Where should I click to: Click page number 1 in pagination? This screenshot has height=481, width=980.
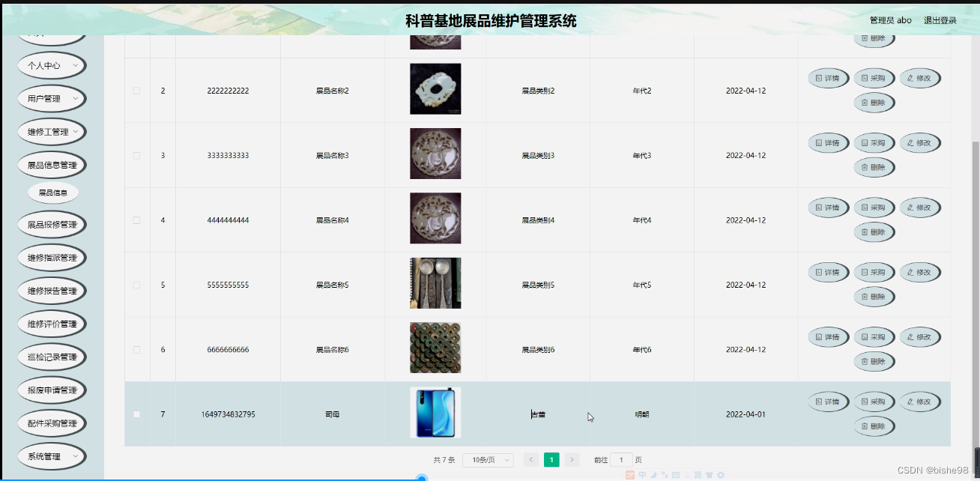click(551, 459)
